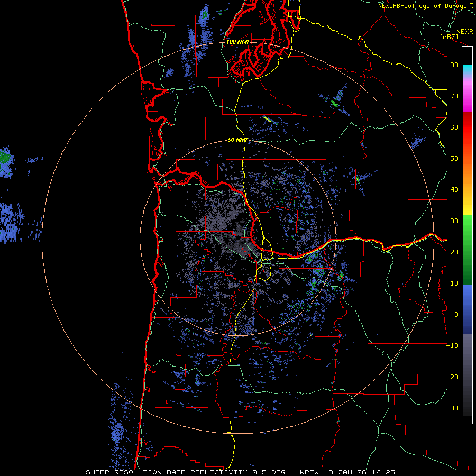Click the 50 NMI range ring label

pos(237,140)
